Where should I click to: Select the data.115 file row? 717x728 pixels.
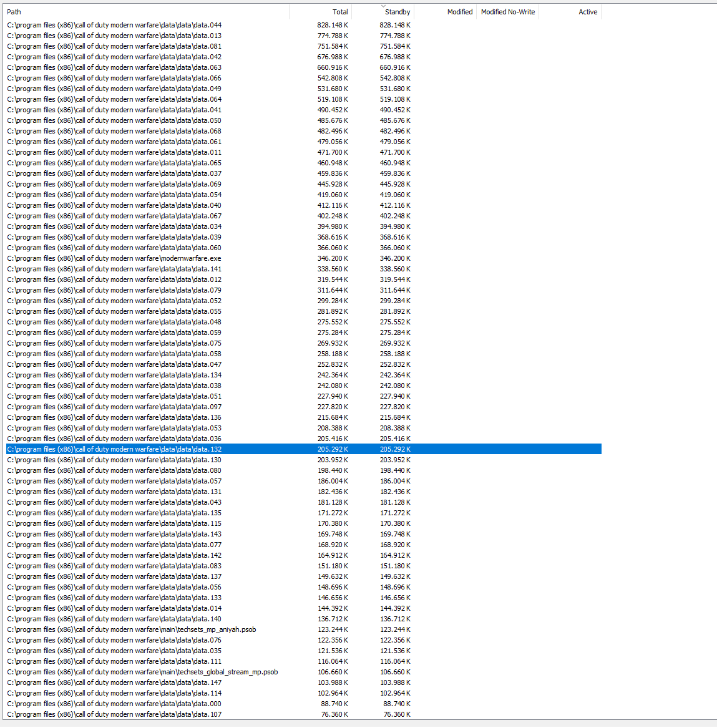tap(304, 524)
